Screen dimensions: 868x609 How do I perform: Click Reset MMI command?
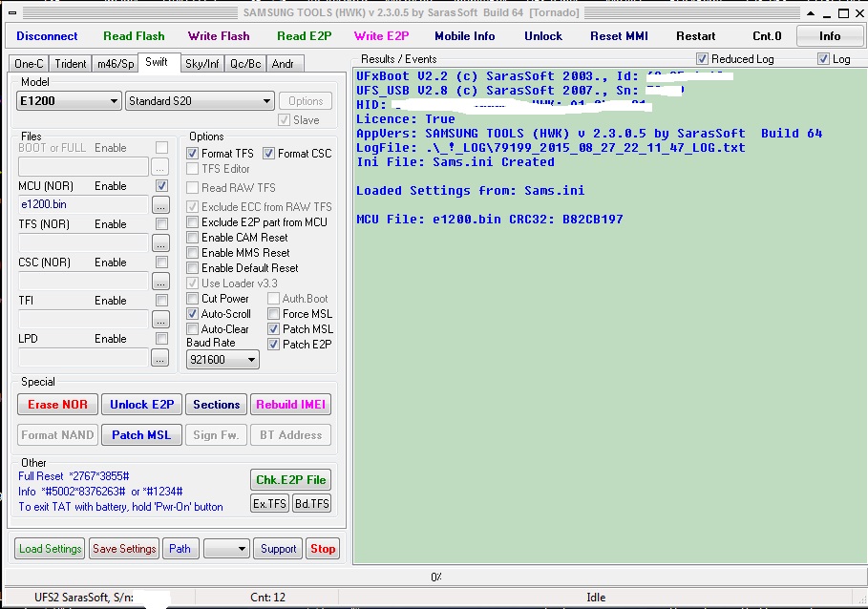pyautogui.click(x=619, y=36)
